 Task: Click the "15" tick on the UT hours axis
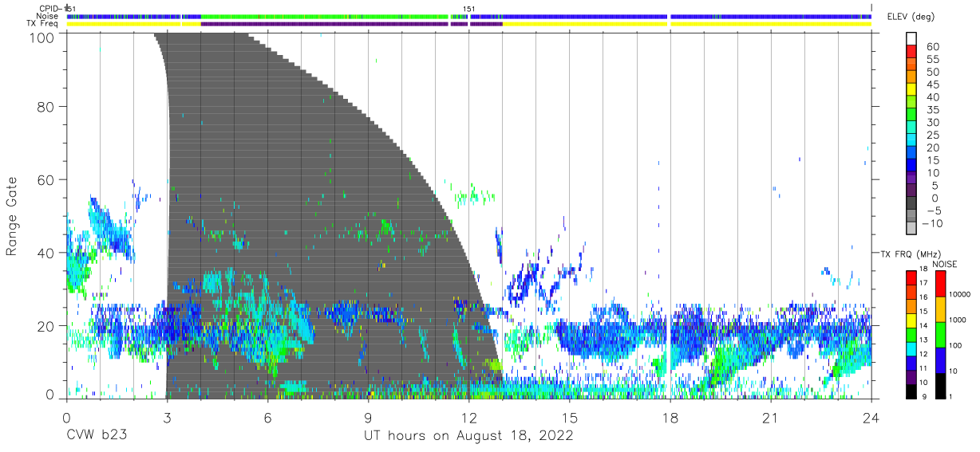[569, 418]
